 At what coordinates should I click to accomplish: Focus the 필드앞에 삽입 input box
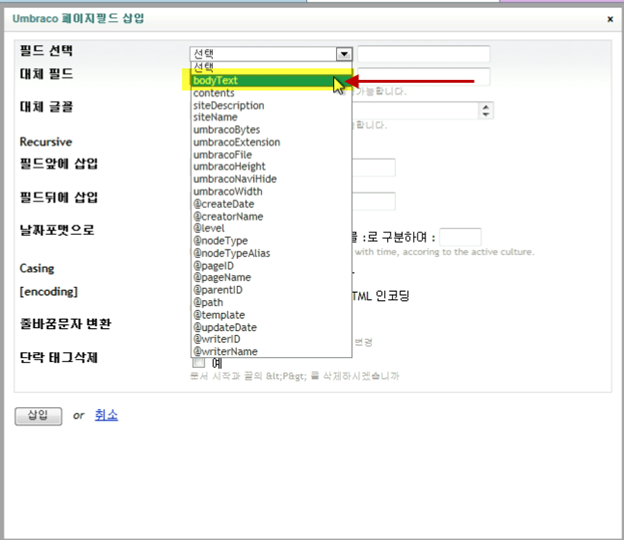(x=373, y=168)
